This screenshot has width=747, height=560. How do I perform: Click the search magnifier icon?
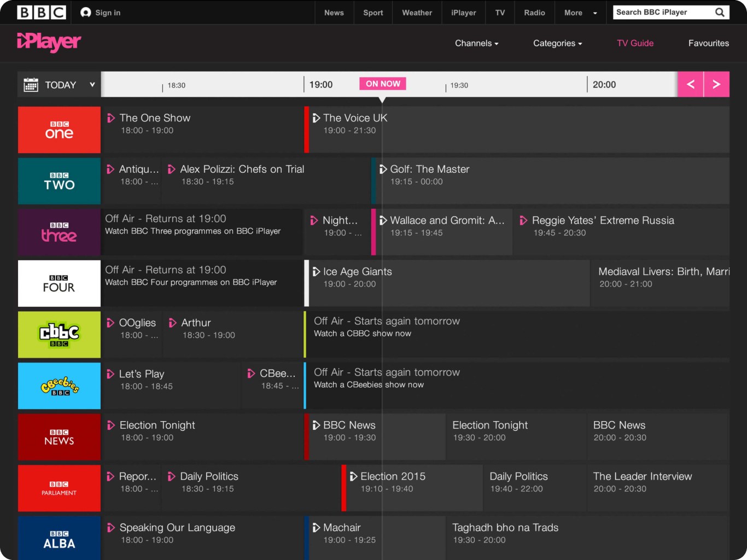[x=720, y=12]
